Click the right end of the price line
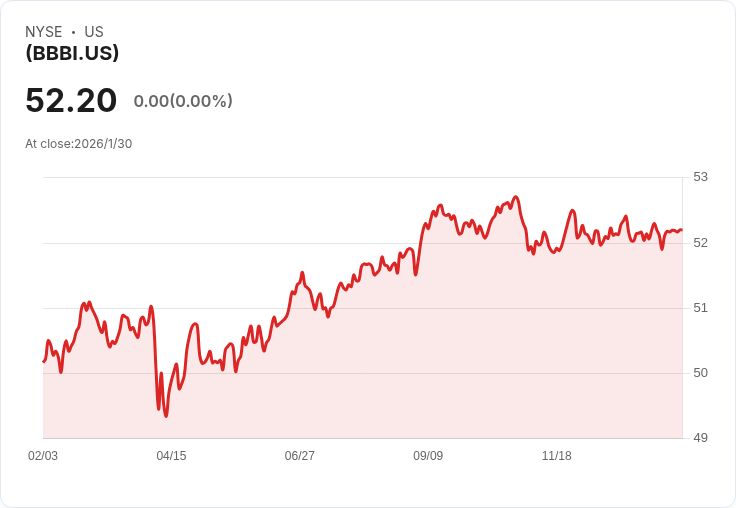Viewport: 736px width, 508px height. [x=681, y=230]
